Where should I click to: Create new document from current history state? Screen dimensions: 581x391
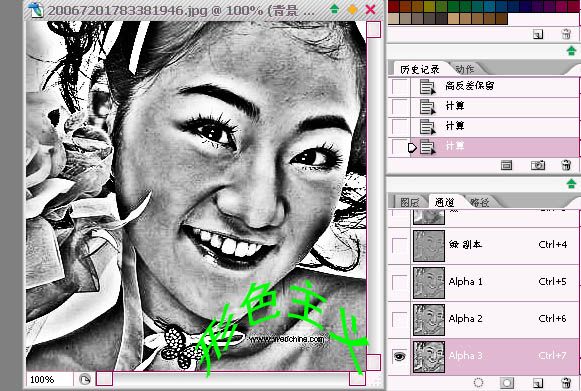506,165
